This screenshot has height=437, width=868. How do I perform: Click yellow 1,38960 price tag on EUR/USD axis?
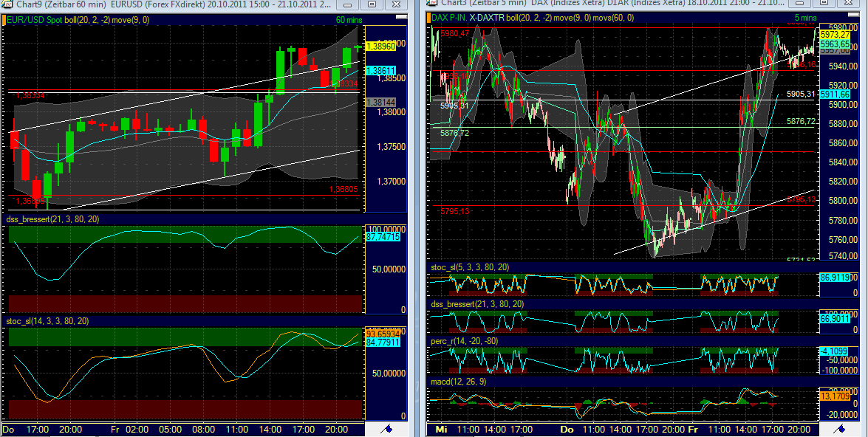382,45
